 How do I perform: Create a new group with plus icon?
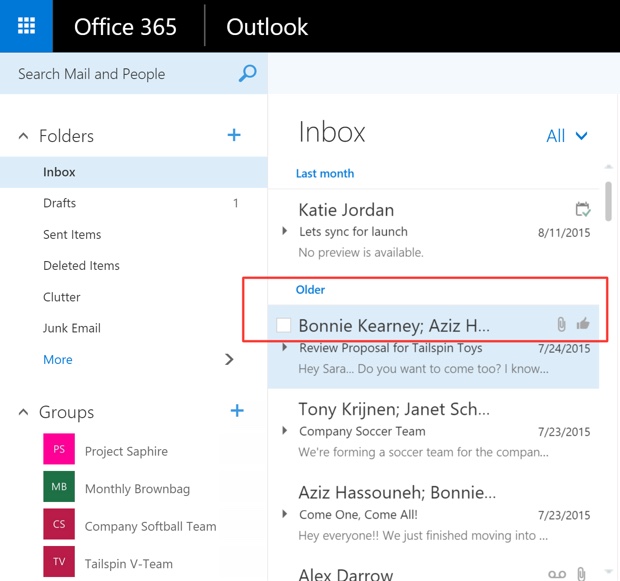[237, 411]
